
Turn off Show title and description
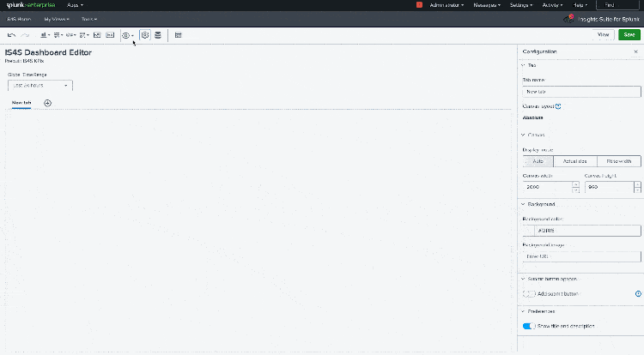tap(528, 326)
